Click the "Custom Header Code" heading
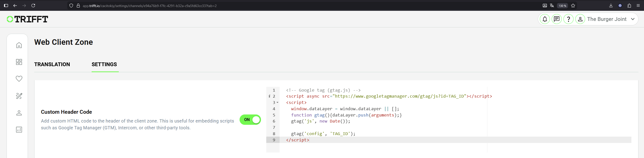The width and height of the screenshot is (644, 158). (x=66, y=112)
